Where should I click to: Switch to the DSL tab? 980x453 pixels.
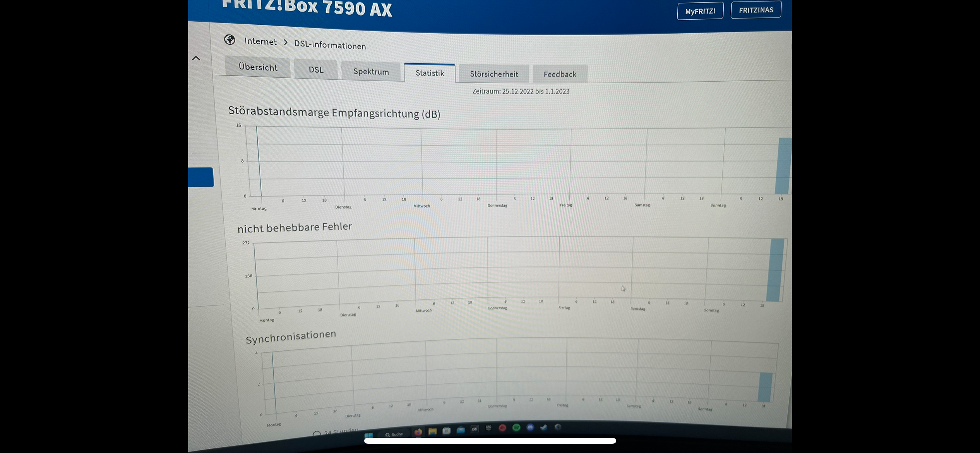coord(316,70)
